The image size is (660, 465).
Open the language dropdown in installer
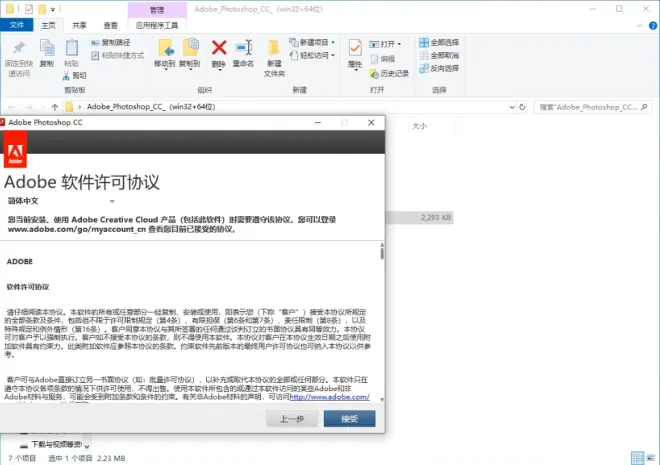click(x=112, y=201)
